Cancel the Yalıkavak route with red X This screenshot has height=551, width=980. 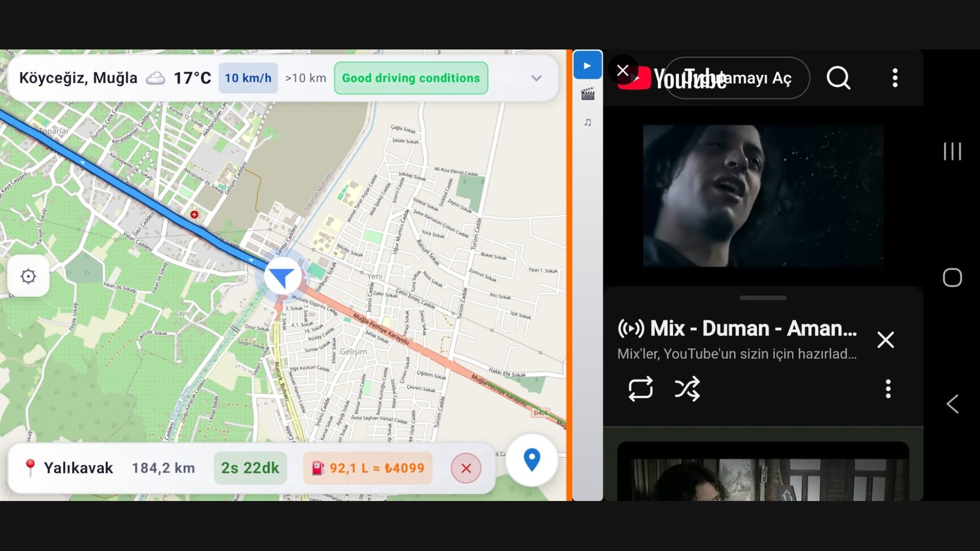pyautogui.click(x=465, y=468)
